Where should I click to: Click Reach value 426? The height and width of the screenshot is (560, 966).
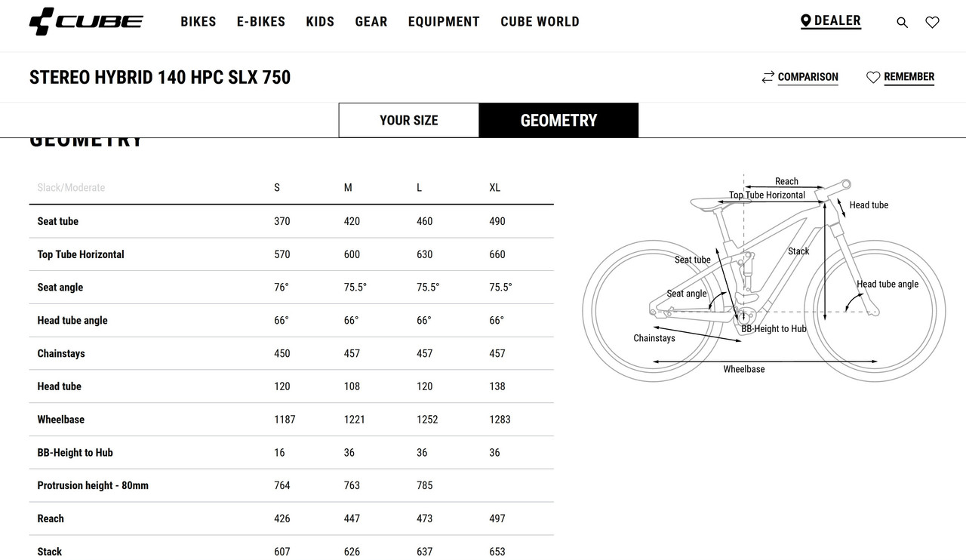(x=282, y=518)
